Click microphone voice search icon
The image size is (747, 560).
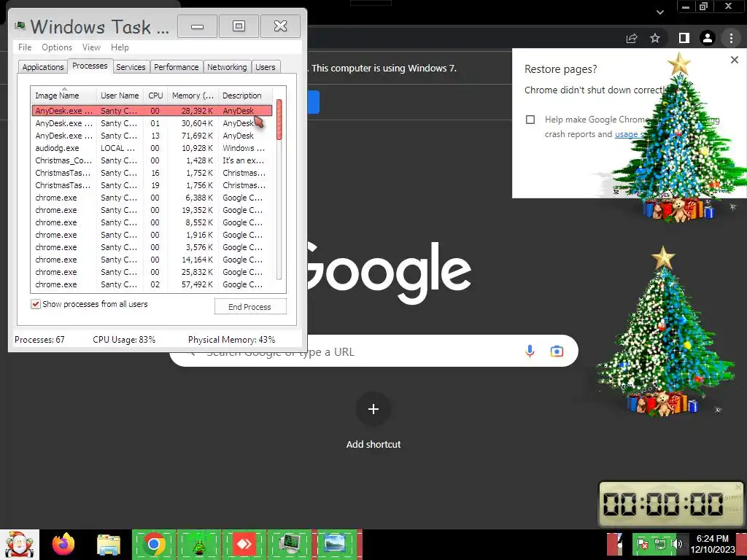coord(530,351)
